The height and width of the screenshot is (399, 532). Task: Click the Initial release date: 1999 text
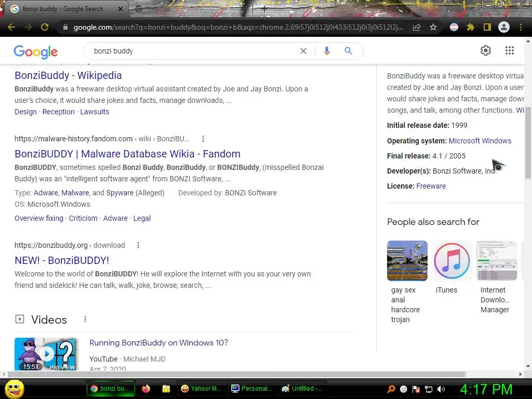(427, 125)
